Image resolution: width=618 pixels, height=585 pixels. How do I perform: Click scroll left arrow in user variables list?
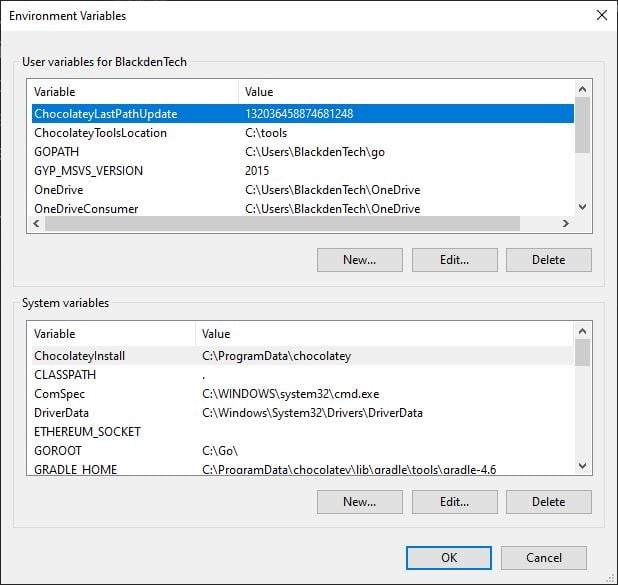(37, 224)
